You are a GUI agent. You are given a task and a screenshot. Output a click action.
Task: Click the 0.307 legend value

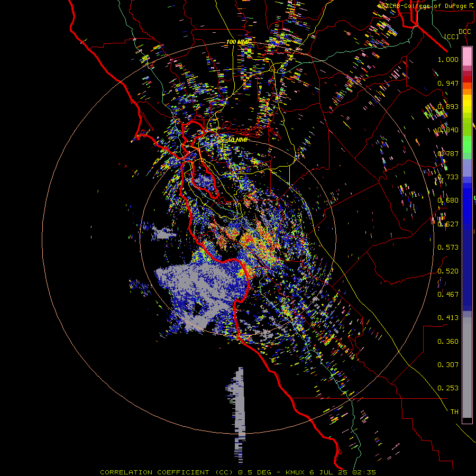pyautogui.click(x=448, y=364)
